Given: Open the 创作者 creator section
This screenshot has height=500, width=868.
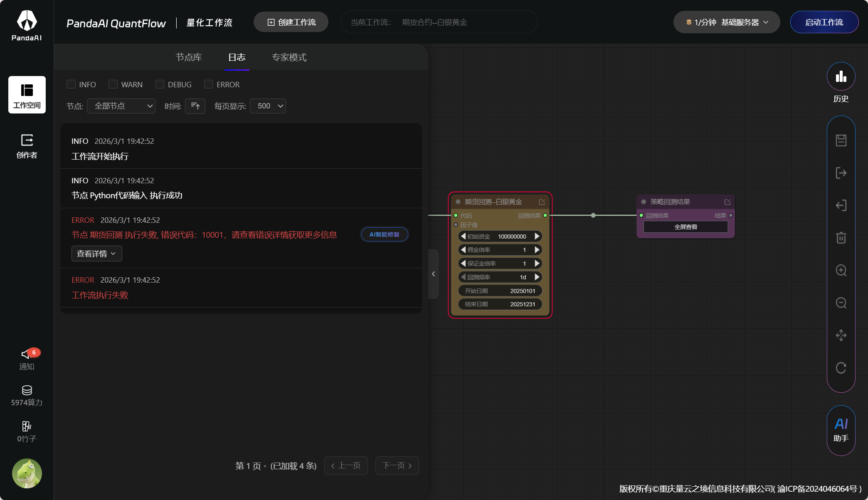Looking at the screenshot, I should (x=27, y=146).
